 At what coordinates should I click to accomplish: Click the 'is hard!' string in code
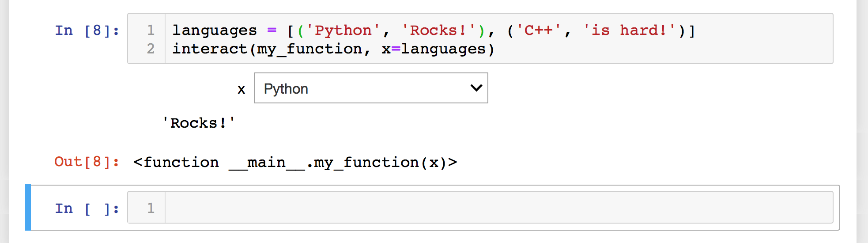point(629,30)
